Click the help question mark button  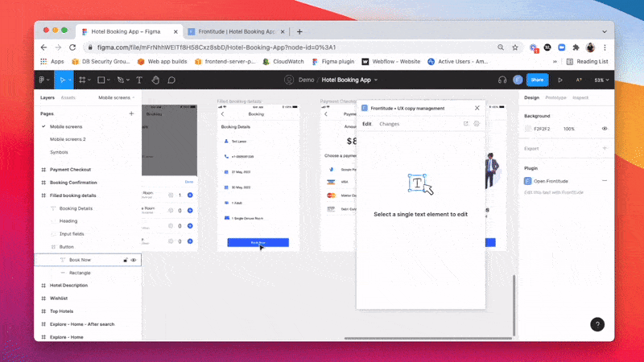pyautogui.click(x=597, y=324)
